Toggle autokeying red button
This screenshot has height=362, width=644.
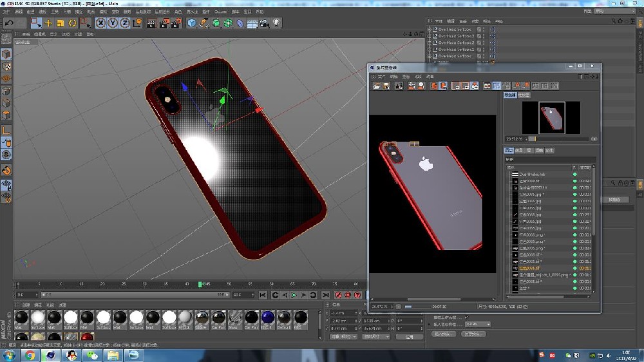(348, 295)
